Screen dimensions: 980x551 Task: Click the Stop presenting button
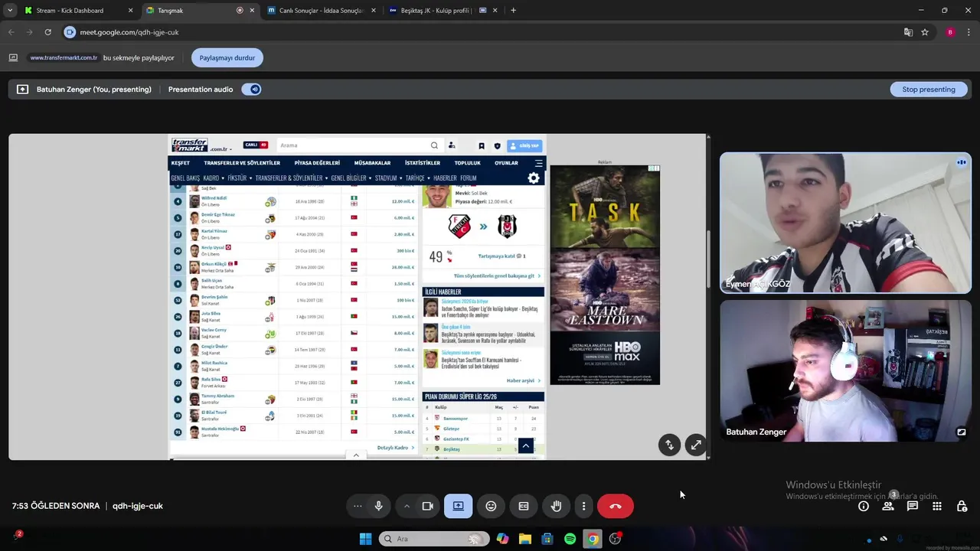pos(929,90)
